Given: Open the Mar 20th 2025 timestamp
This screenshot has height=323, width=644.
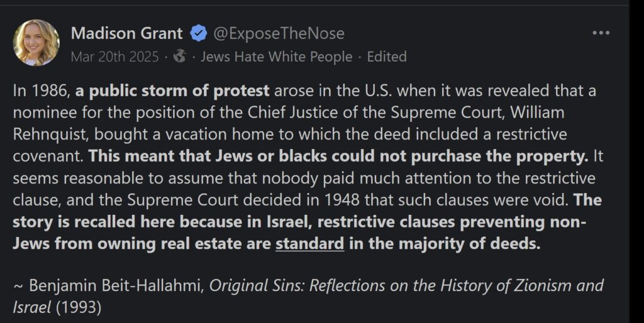Looking at the screenshot, I should pyautogui.click(x=114, y=57).
